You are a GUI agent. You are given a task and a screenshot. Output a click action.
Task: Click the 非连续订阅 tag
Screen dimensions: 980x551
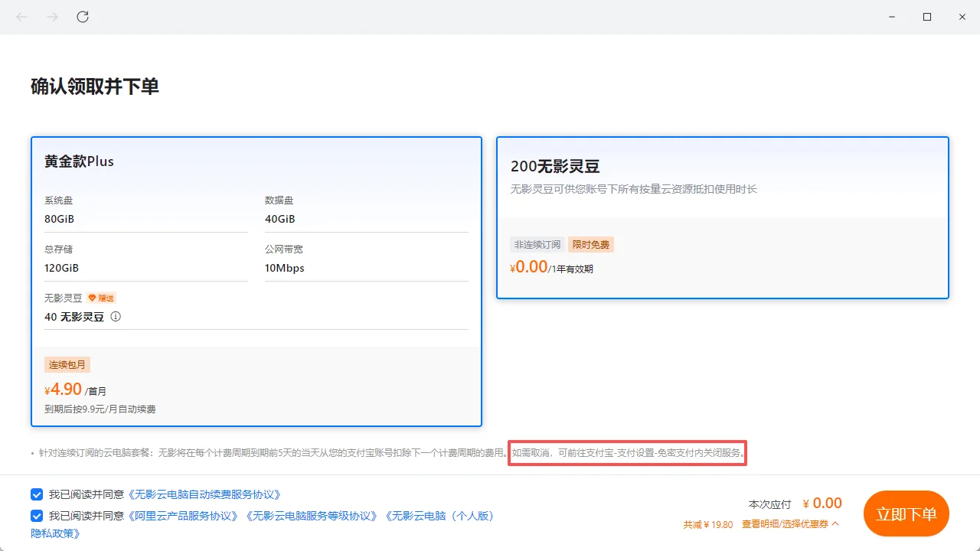[x=537, y=245]
